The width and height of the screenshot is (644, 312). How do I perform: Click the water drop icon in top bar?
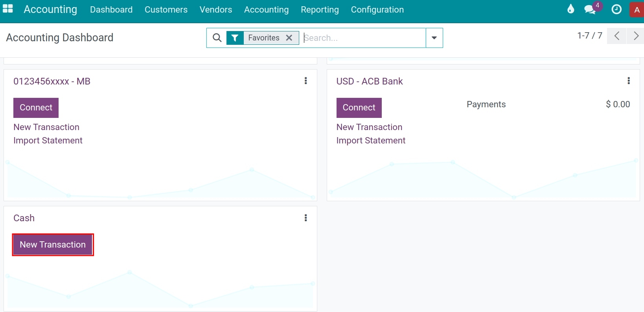(570, 9)
